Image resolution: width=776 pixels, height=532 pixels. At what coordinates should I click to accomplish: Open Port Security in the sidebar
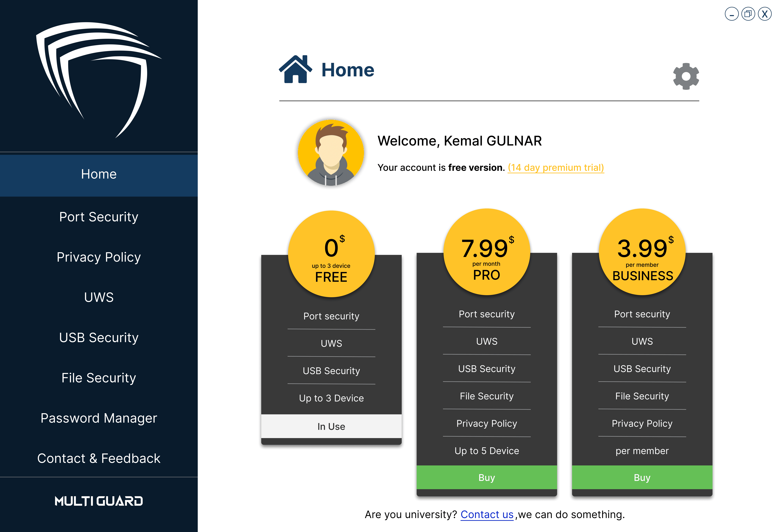point(99,217)
